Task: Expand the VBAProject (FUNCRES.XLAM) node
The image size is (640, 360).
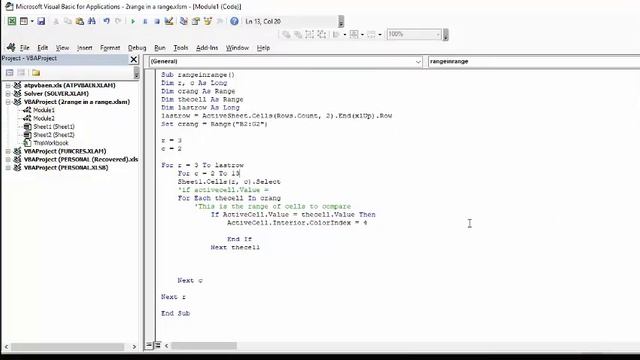Action: (x=8, y=151)
